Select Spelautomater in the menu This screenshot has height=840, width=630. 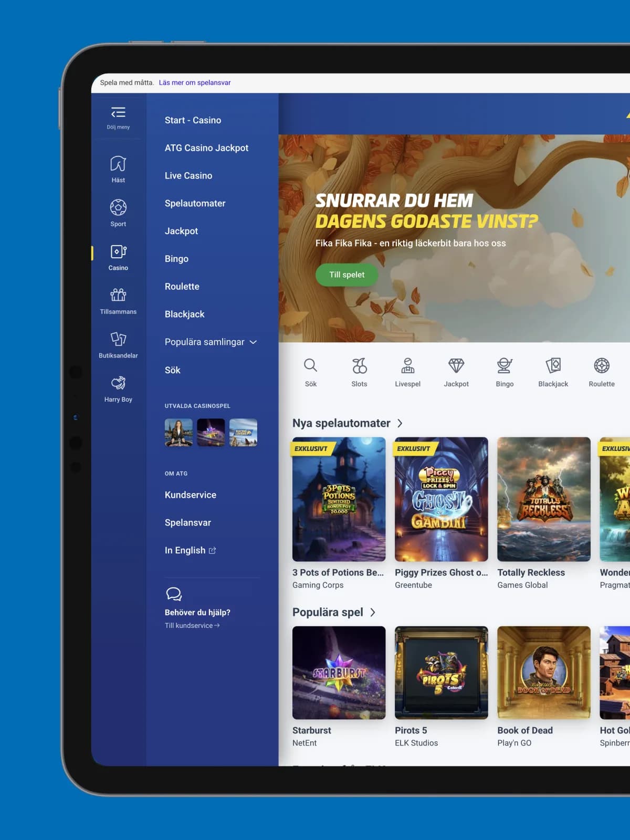[195, 203]
